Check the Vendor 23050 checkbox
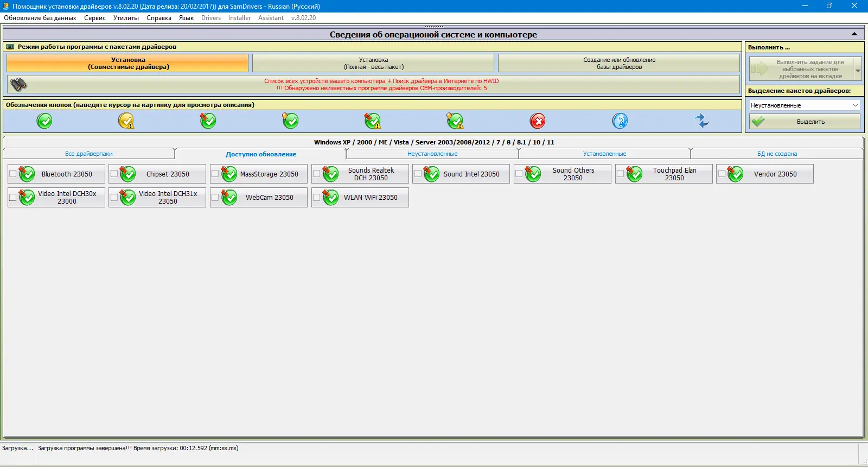This screenshot has height=467, width=868. click(722, 174)
